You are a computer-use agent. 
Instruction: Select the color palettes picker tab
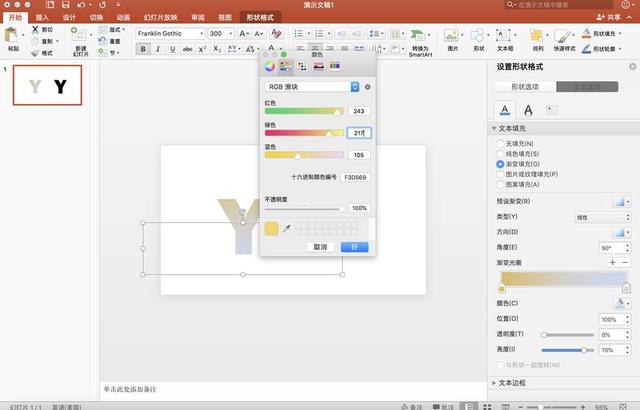pyautogui.click(x=302, y=66)
